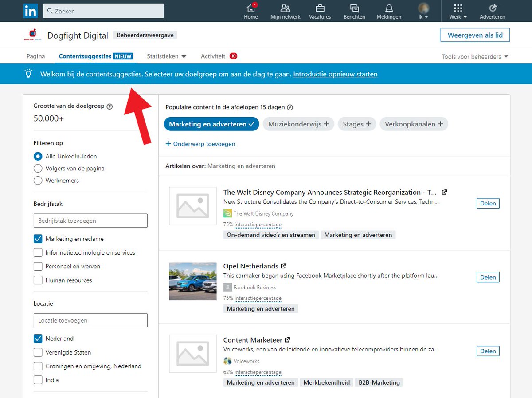Click help icon beside Grootte van de doelgroep
Viewport: 532px width, 398px height.
(x=110, y=106)
